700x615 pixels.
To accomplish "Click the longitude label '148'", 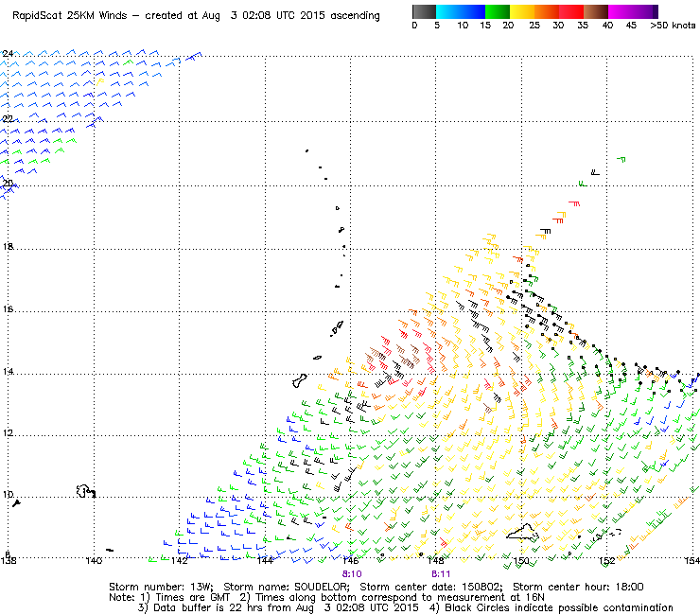I will coord(436,561).
